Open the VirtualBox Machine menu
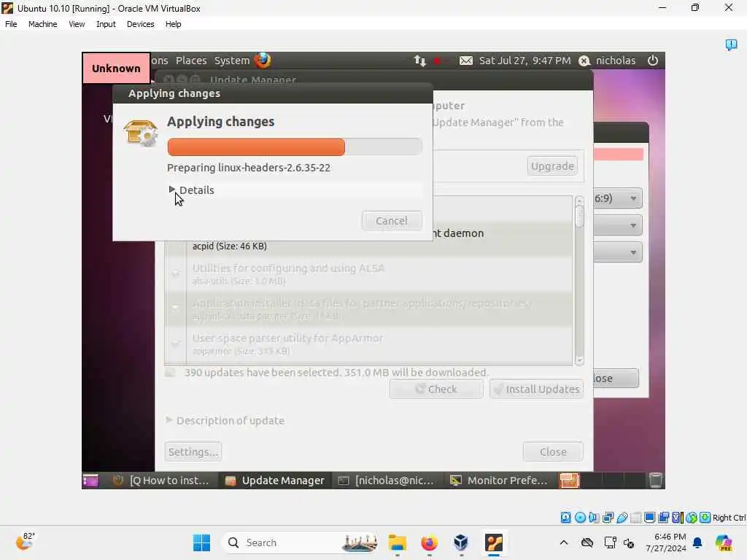 point(42,24)
